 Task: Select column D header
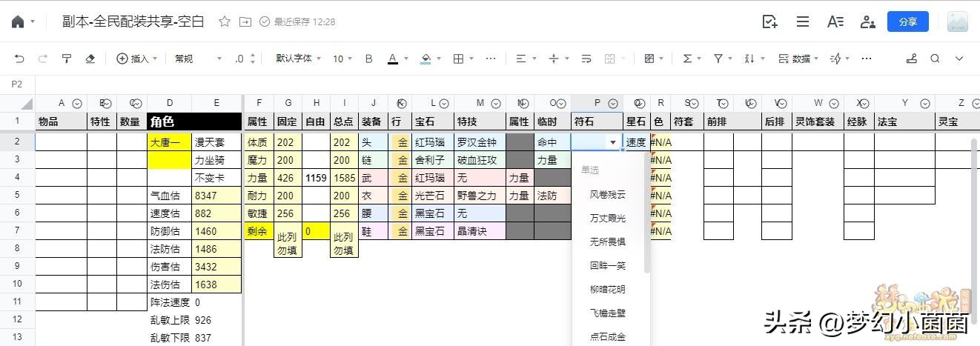pos(169,104)
